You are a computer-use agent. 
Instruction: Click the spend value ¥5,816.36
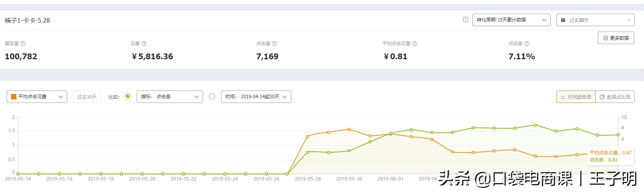[x=152, y=57]
